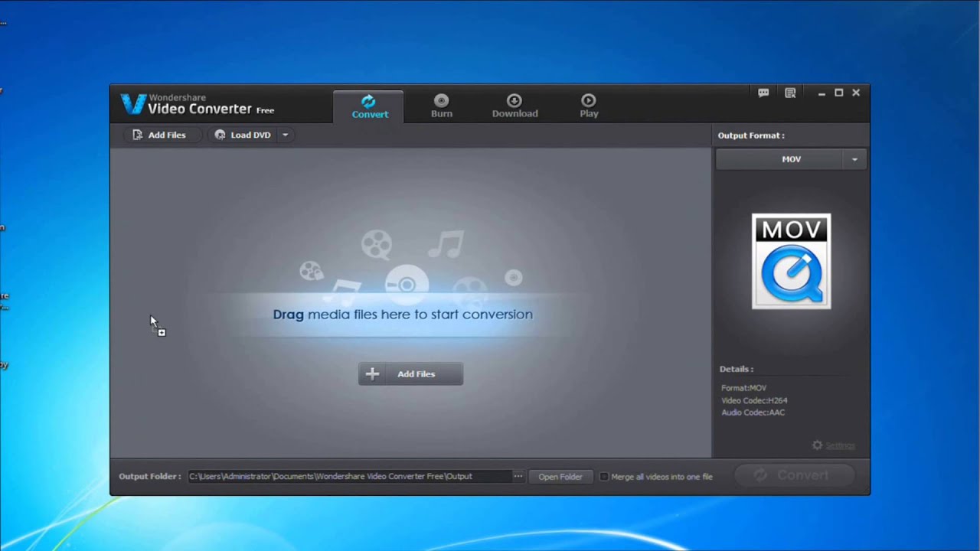Switch to the Convert tab
The height and width of the screenshot is (551, 980).
point(370,106)
